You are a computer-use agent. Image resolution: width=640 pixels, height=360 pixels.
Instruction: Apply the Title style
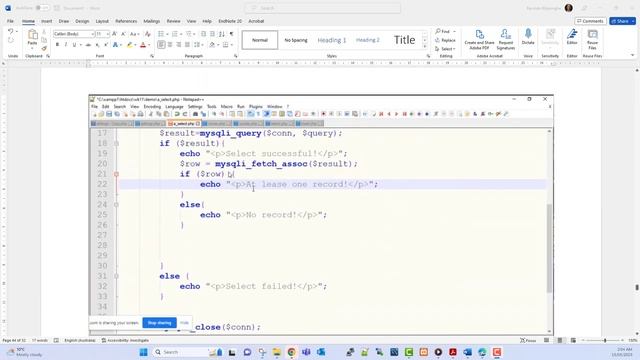(404, 40)
